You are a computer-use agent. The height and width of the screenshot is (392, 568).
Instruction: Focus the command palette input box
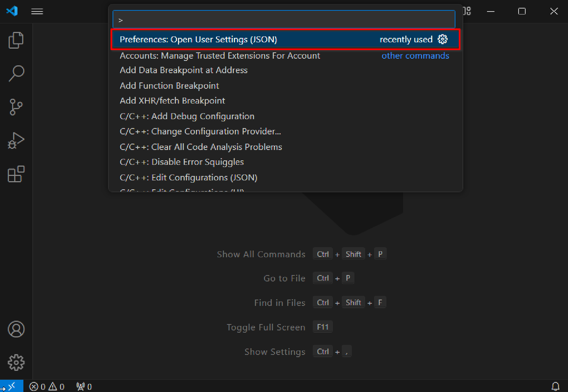pyautogui.click(x=284, y=20)
